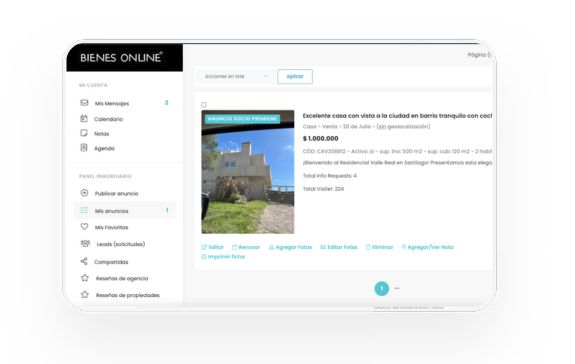Open the Leads (solicitudes) people icon
This screenshot has height=364, width=575.
[x=85, y=243]
